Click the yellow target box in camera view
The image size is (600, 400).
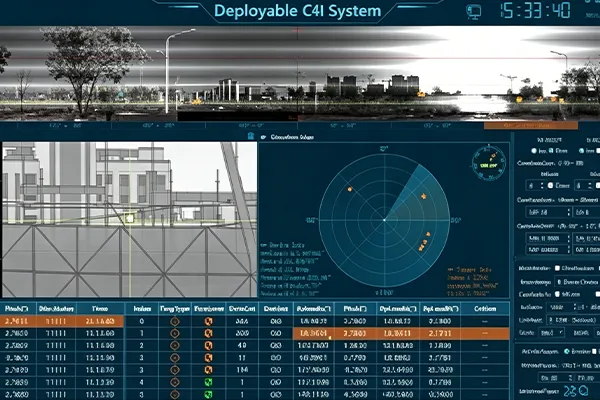[x=130, y=219]
